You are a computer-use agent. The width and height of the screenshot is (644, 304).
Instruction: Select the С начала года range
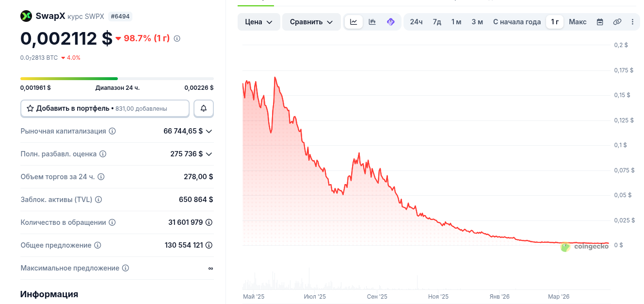(x=517, y=22)
